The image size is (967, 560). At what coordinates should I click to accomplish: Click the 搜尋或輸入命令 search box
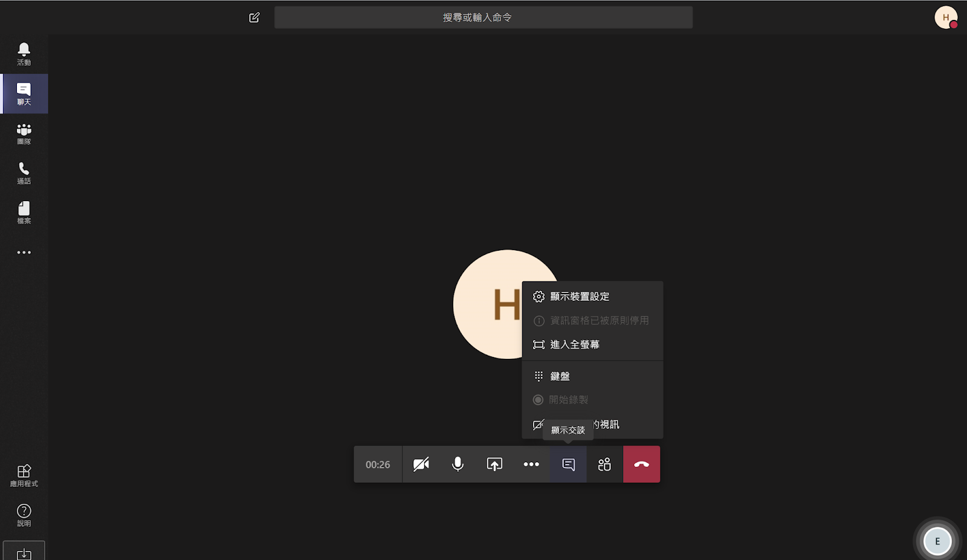pos(483,18)
